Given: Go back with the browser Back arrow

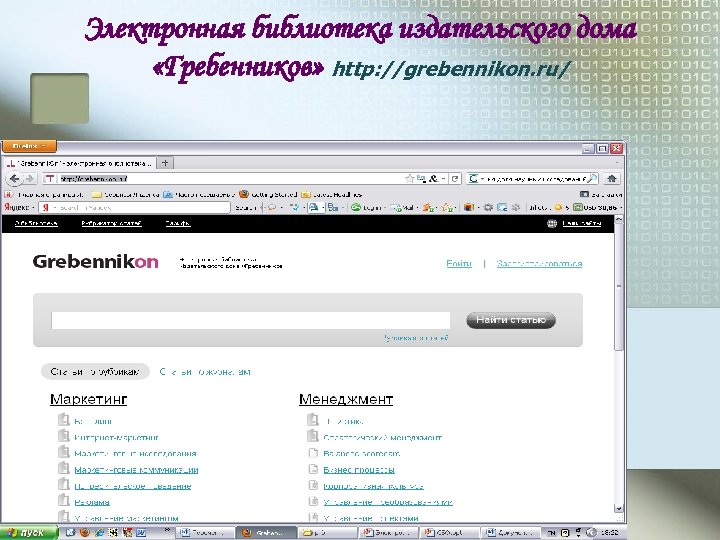Looking at the screenshot, I should coord(14,179).
